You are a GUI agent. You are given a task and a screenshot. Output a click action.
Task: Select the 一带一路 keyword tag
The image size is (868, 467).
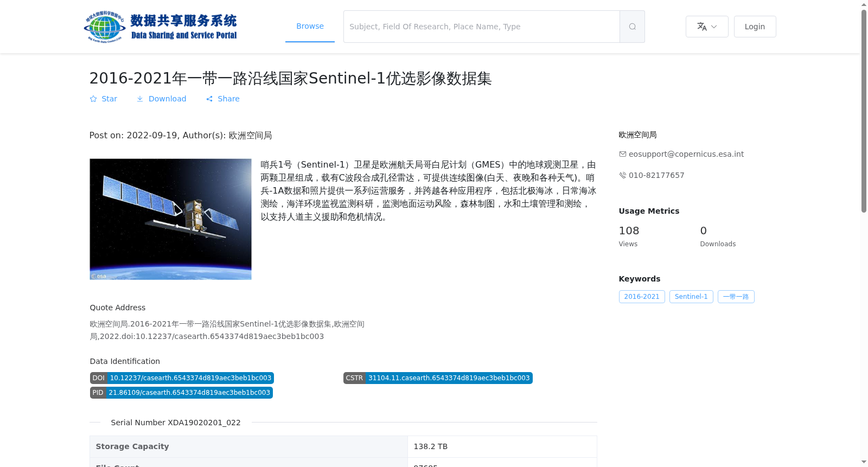point(736,297)
